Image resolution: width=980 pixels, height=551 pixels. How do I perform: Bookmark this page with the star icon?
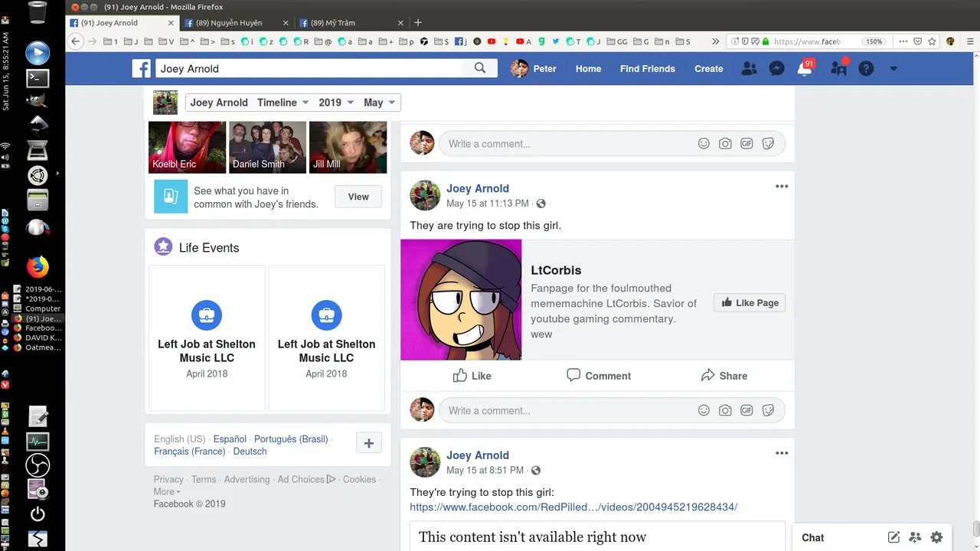tap(932, 41)
